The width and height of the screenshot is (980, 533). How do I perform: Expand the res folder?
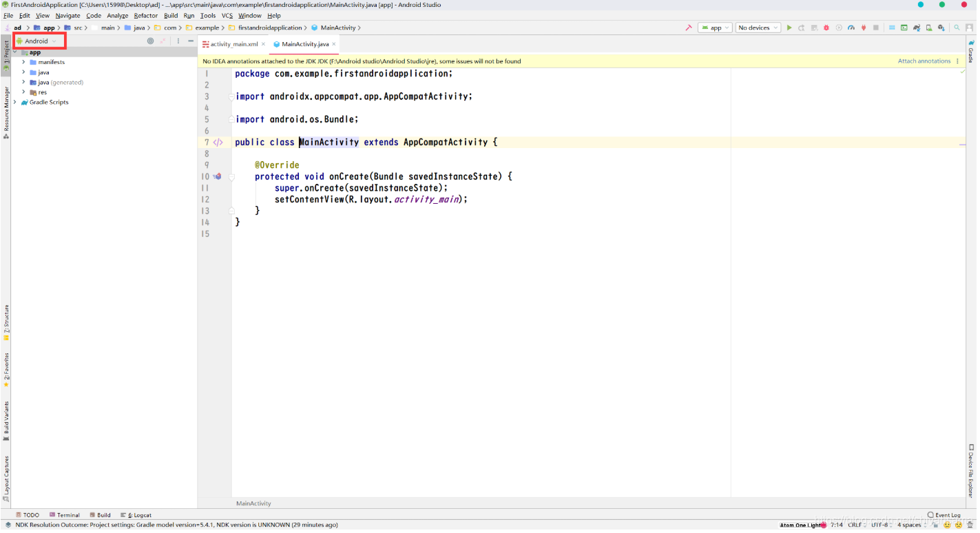(x=23, y=92)
